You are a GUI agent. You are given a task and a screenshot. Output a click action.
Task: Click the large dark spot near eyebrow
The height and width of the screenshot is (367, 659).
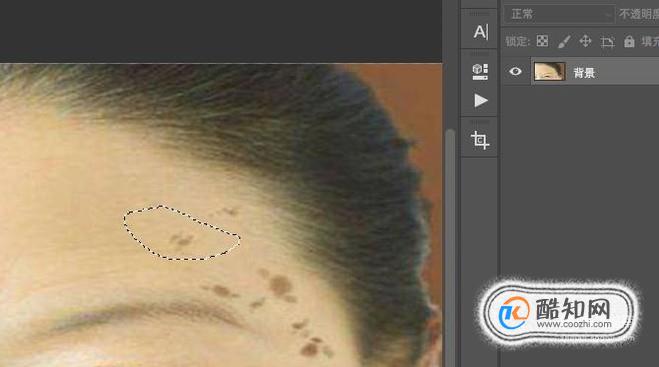(x=280, y=285)
